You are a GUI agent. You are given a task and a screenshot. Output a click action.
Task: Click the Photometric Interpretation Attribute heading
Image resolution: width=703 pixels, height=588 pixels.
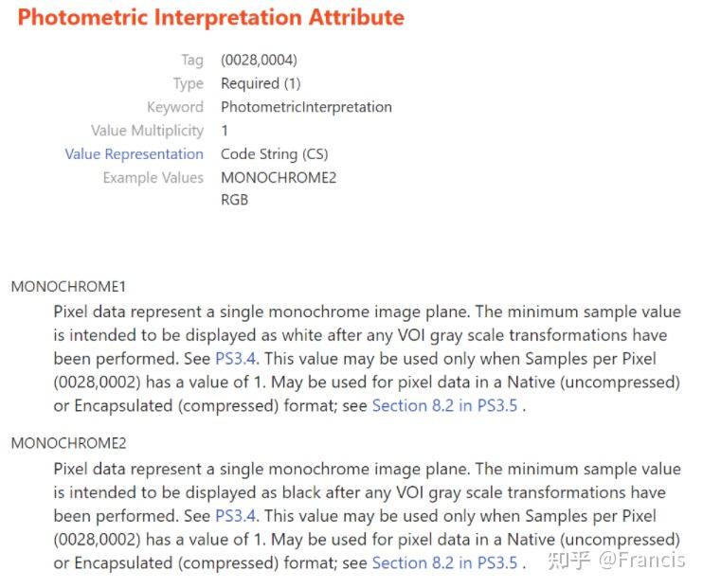coord(210,17)
